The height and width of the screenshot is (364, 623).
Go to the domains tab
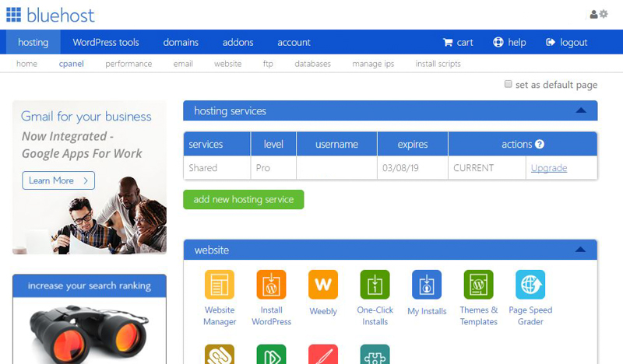click(x=181, y=42)
